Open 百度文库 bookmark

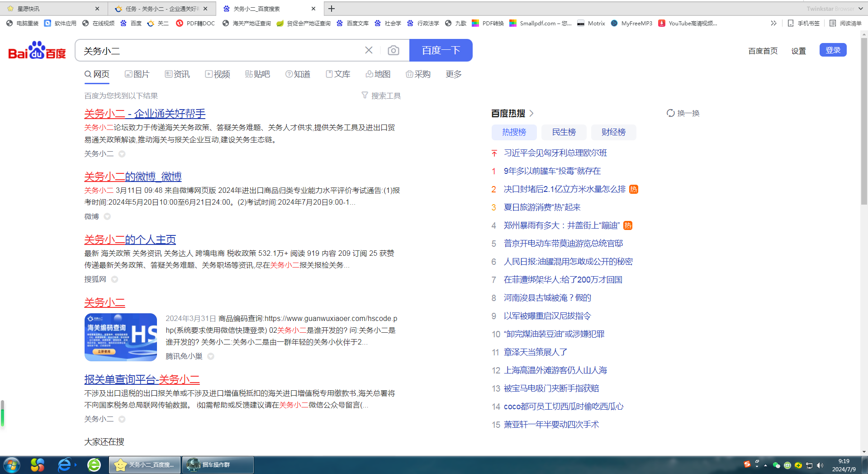pyautogui.click(x=352, y=23)
